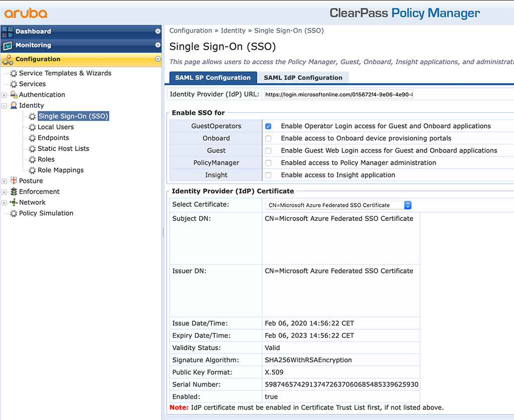Image resolution: width=514 pixels, height=420 pixels.
Task: Open Policy Simulation in the tree
Action: pos(46,213)
